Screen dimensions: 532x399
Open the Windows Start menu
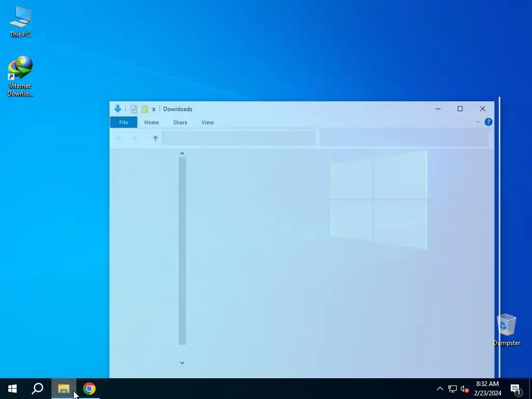click(12, 389)
